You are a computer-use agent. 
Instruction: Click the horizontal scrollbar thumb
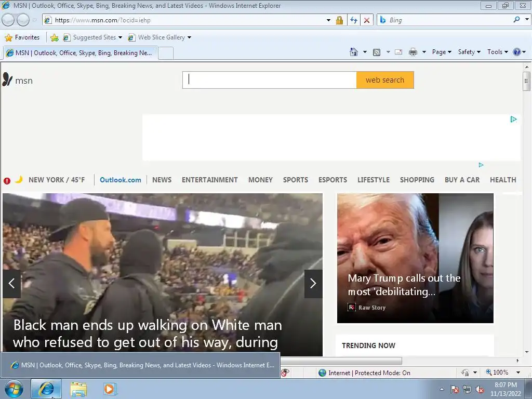pos(341,361)
